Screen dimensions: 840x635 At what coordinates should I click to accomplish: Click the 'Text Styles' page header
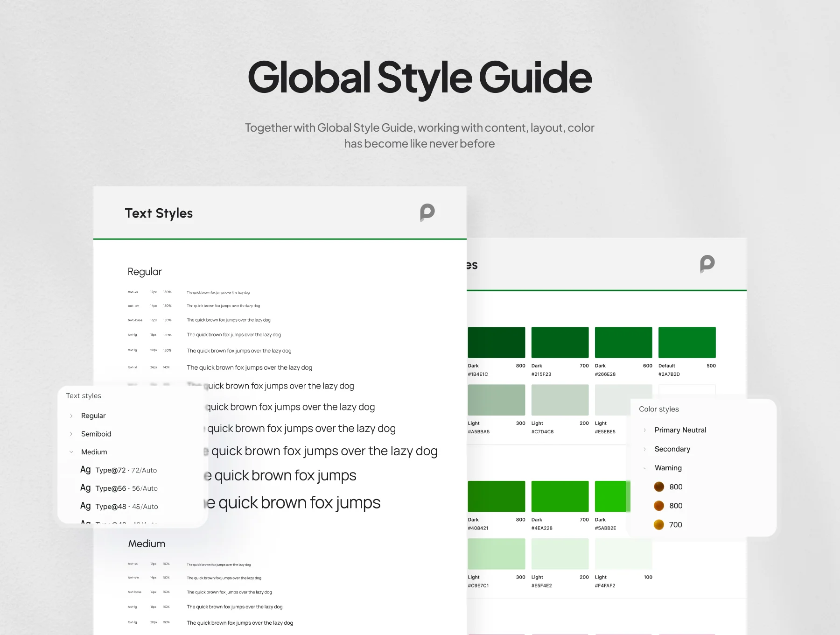tap(159, 213)
